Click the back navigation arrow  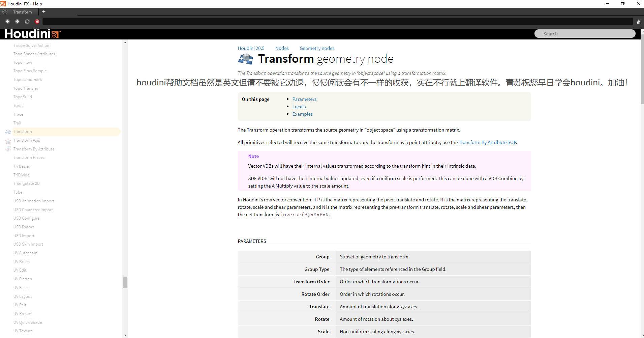point(7,21)
